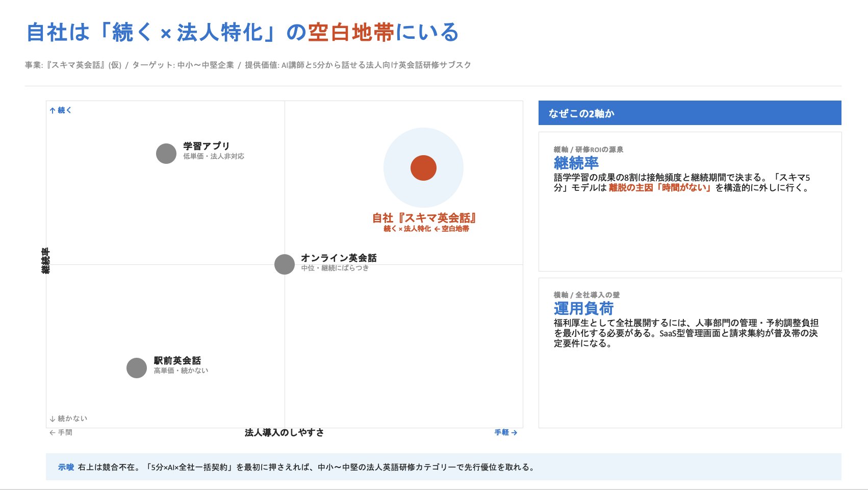Click red text 離脱の主因「時間がない」

[x=660, y=188]
